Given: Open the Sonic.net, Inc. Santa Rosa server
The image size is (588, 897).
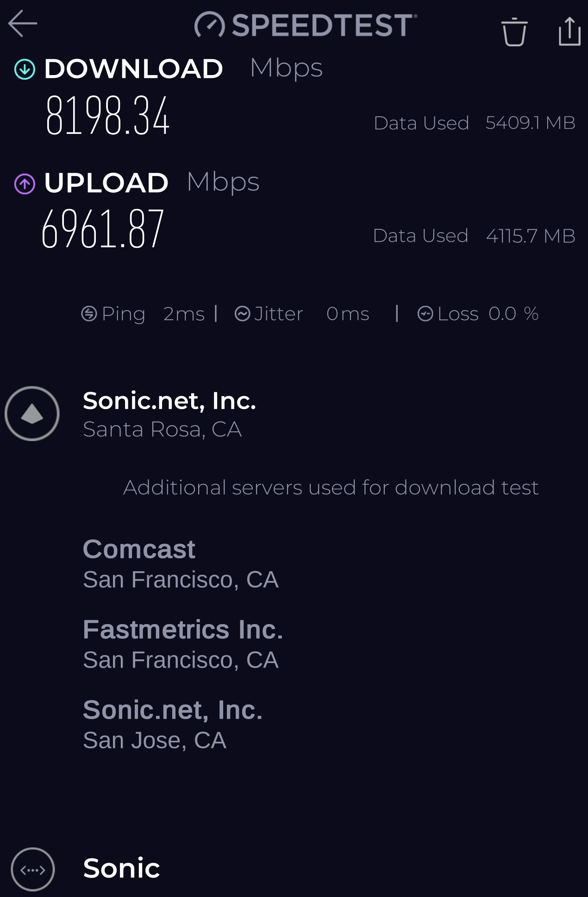Looking at the screenshot, I should tap(169, 414).
